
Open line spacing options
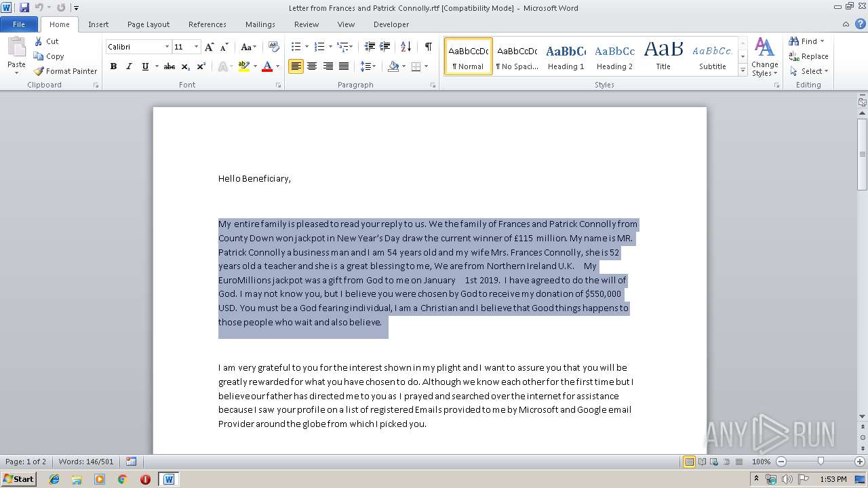tap(368, 66)
